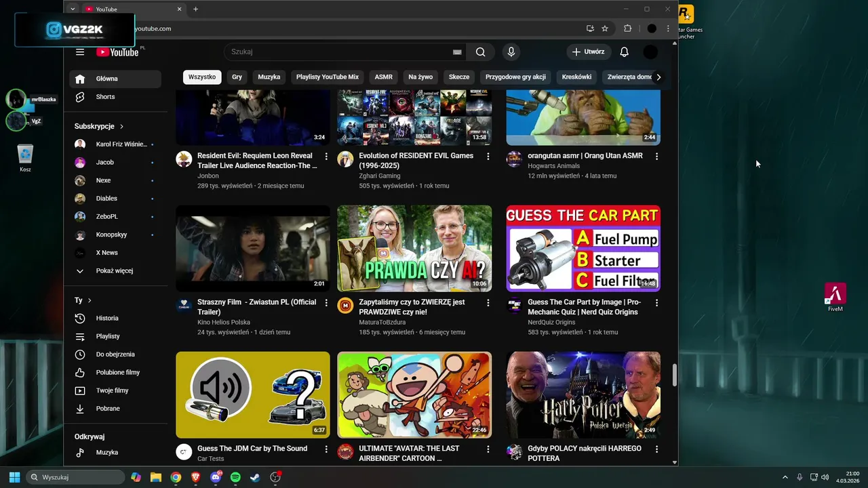Viewport: 868px width, 488px height.
Task: Select the Na żywo filter chip
Action: [420, 77]
